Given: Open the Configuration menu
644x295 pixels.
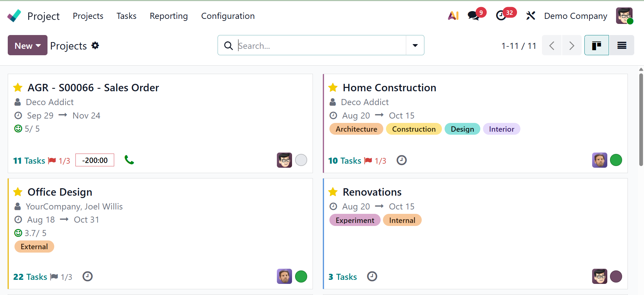Looking at the screenshot, I should point(228,16).
